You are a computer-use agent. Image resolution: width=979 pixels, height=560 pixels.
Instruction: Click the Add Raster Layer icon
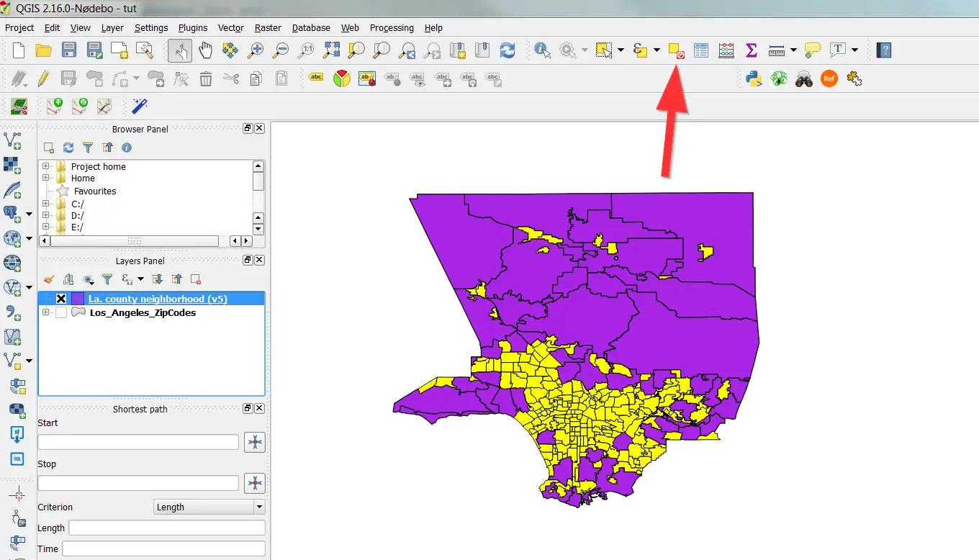13,165
